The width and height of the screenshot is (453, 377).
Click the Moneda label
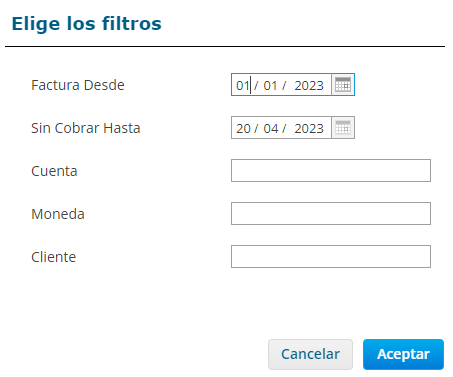tap(58, 214)
